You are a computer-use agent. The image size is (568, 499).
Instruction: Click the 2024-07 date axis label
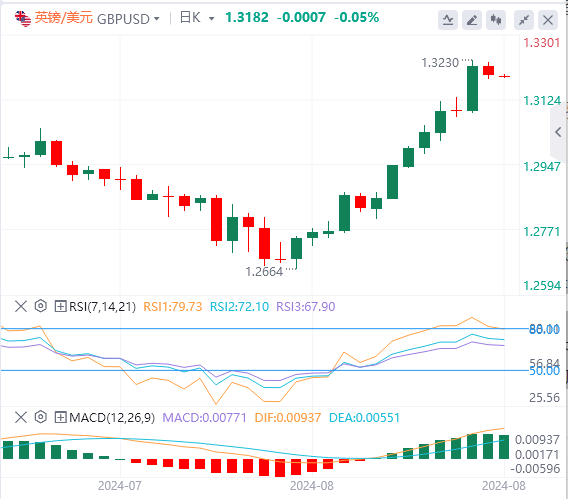pyautogui.click(x=120, y=486)
